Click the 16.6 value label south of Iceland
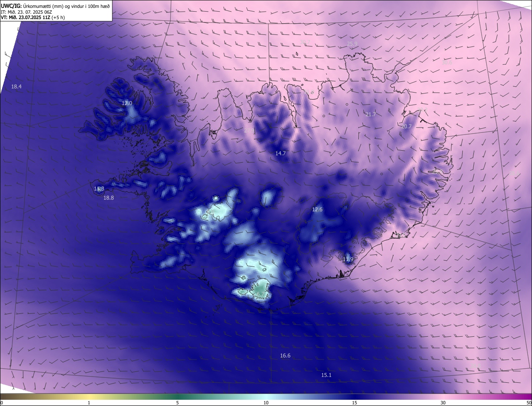The height and width of the screenshot is (406, 532). click(x=285, y=356)
